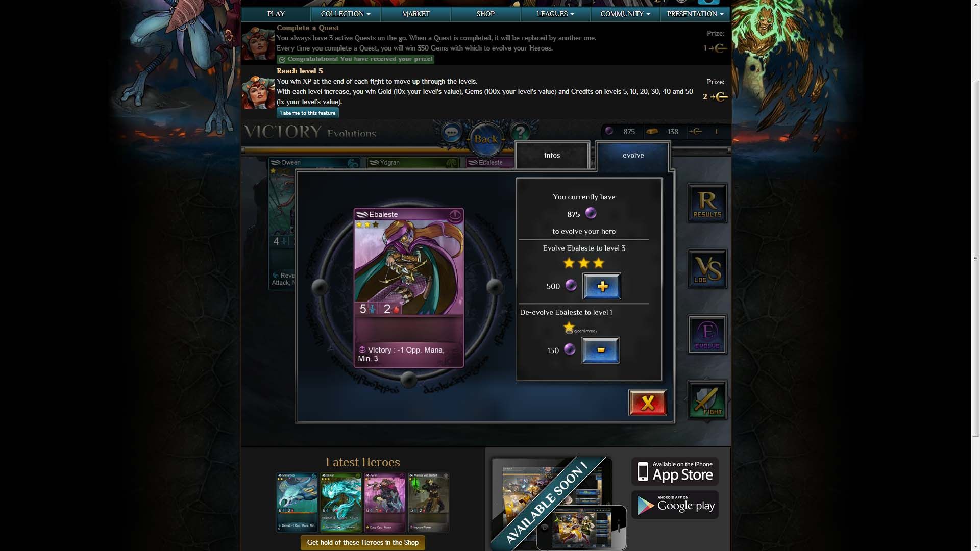The width and height of the screenshot is (980, 551).
Task: Click Get hold of these Heroes link
Action: 363,542
